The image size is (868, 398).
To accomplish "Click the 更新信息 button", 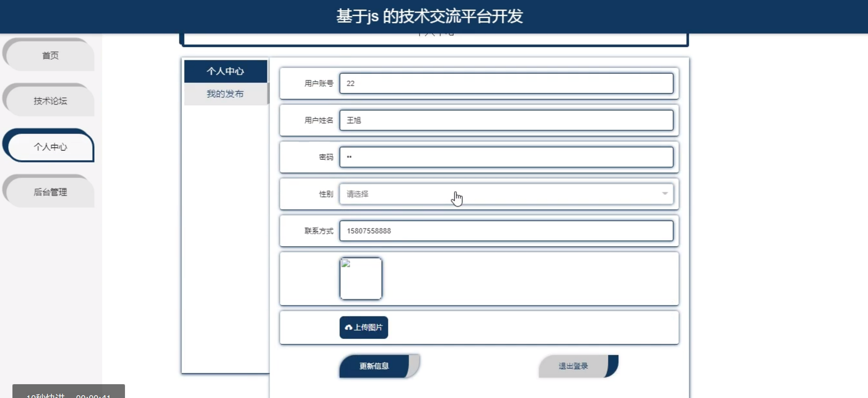I will 374,366.
